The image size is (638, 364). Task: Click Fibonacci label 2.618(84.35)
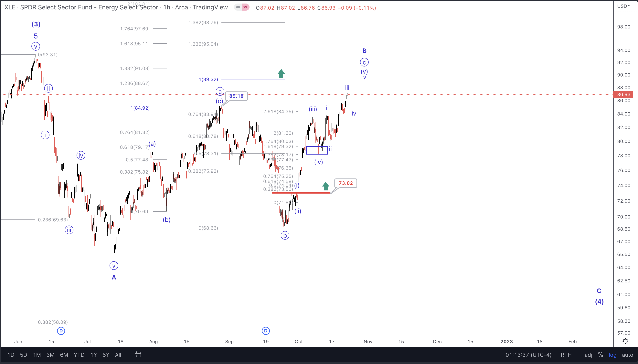(278, 112)
